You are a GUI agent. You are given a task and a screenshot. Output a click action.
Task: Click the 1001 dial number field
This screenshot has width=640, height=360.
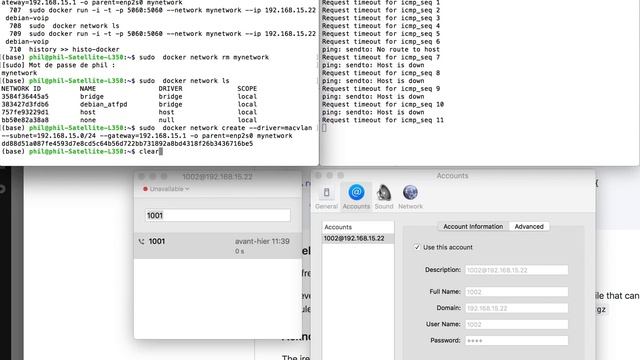tap(218, 216)
